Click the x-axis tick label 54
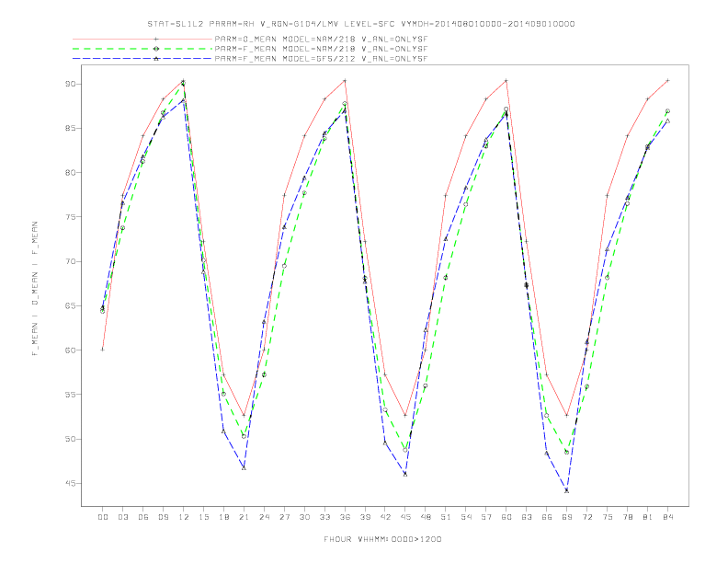Screen dimensions: 728x563 tap(466, 517)
